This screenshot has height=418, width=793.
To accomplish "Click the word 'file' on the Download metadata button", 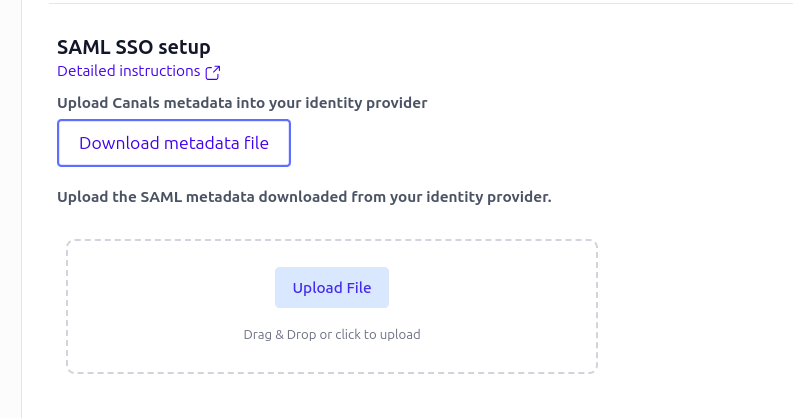I will (x=256, y=143).
